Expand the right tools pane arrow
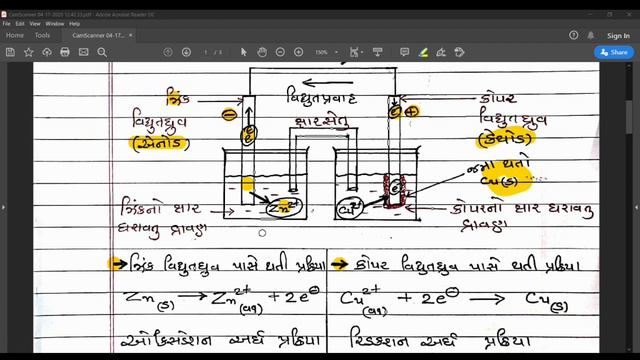 pos(636,207)
